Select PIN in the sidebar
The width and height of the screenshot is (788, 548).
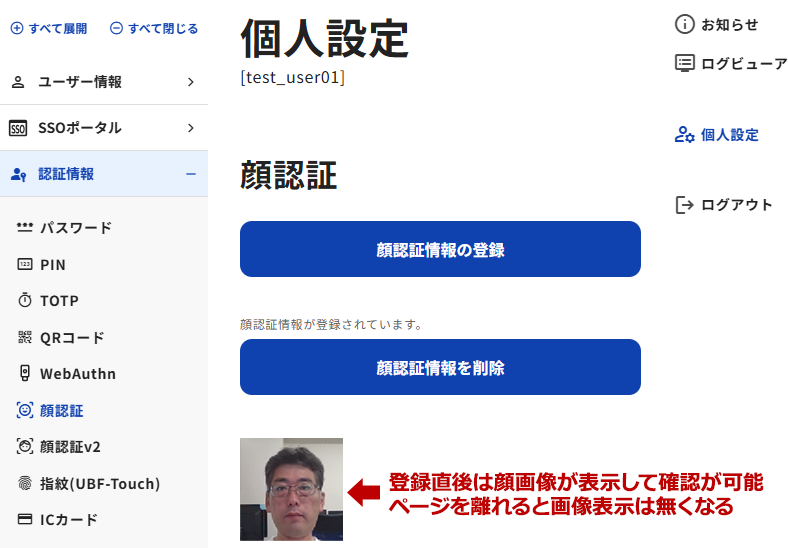coord(52,265)
